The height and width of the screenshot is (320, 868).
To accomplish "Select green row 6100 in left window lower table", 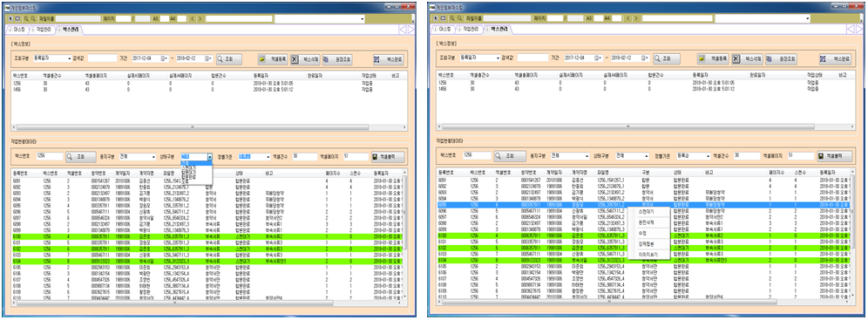I will pos(207,236).
